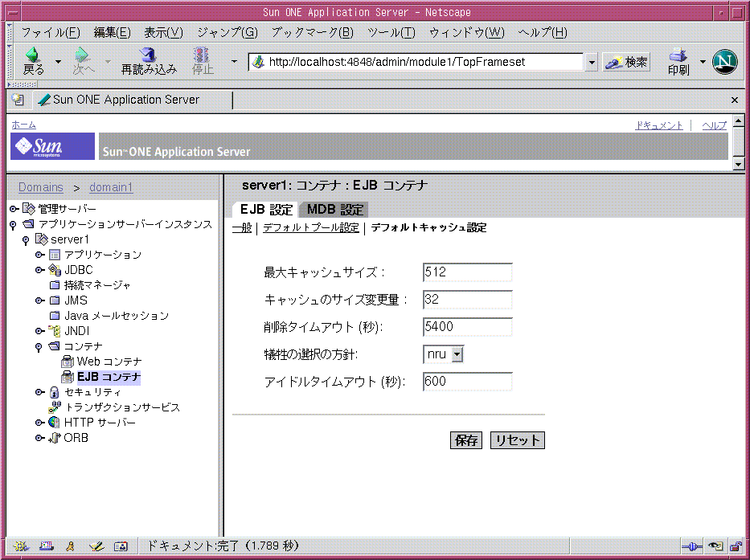
Task: Click the server1 instance icon
Action: click(x=42, y=239)
